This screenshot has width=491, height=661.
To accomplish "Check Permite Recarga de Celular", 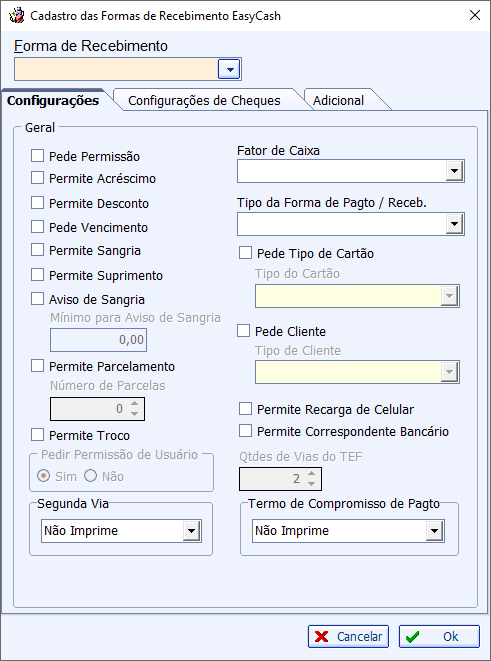I will (x=245, y=408).
